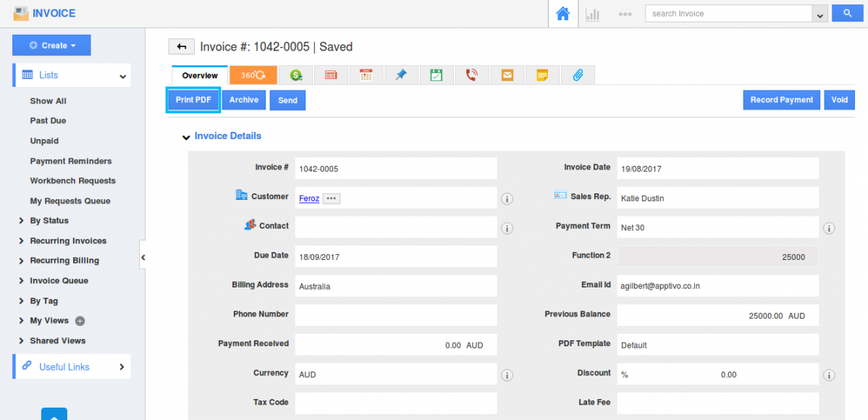Image resolution: width=868 pixels, height=420 pixels.
Task: Click the Send button
Action: coord(288,100)
